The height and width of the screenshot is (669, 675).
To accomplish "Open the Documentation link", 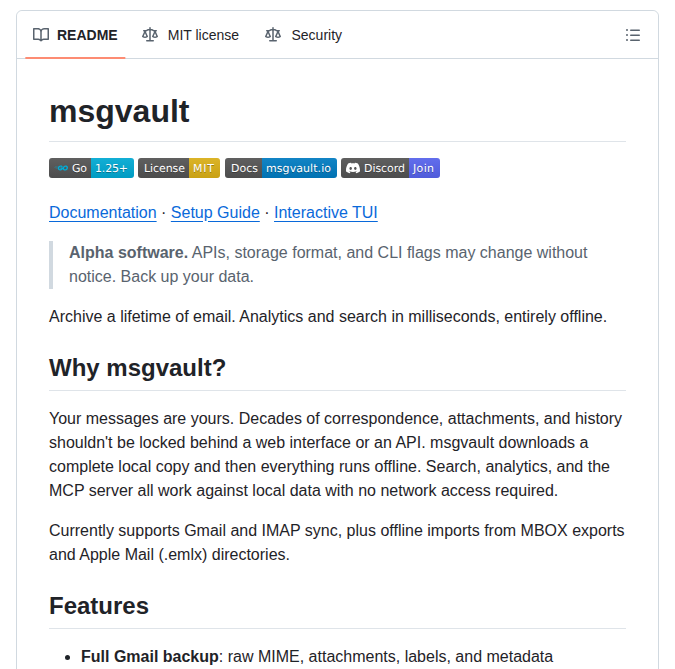I will [x=103, y=212].
